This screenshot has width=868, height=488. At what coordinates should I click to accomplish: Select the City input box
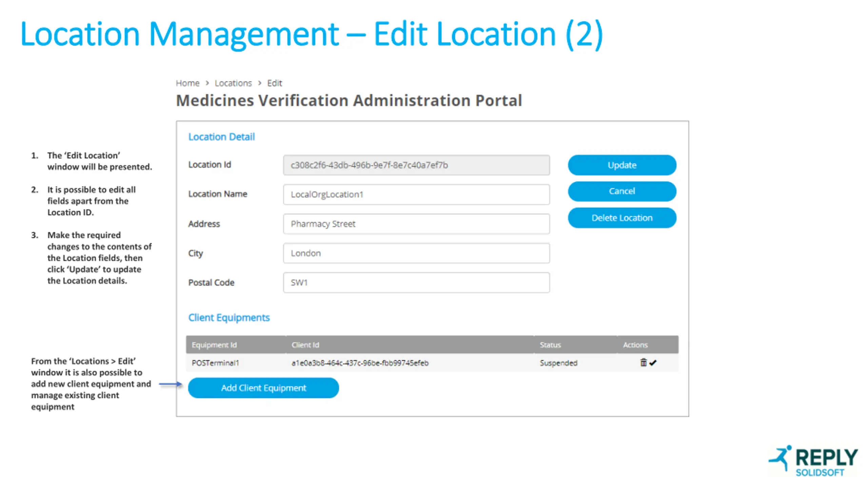coord(416,253)
